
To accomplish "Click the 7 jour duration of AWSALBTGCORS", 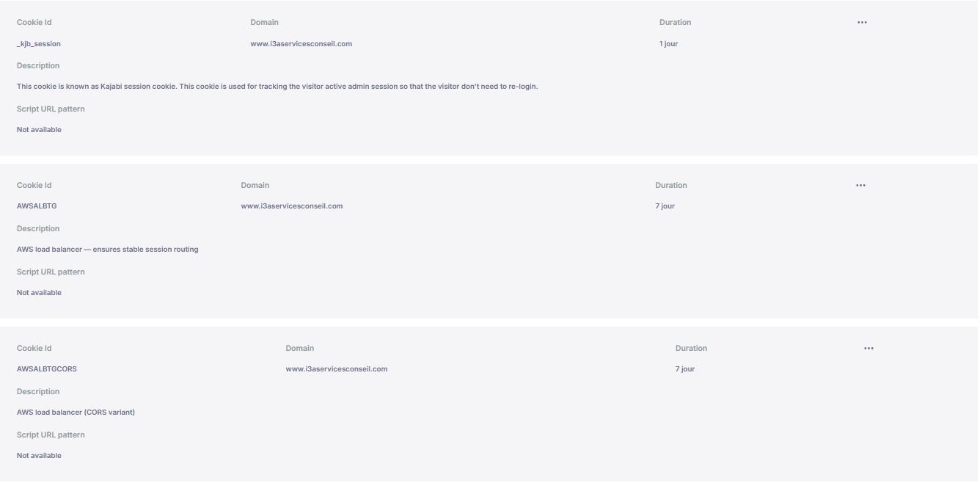I will [685, 369].
